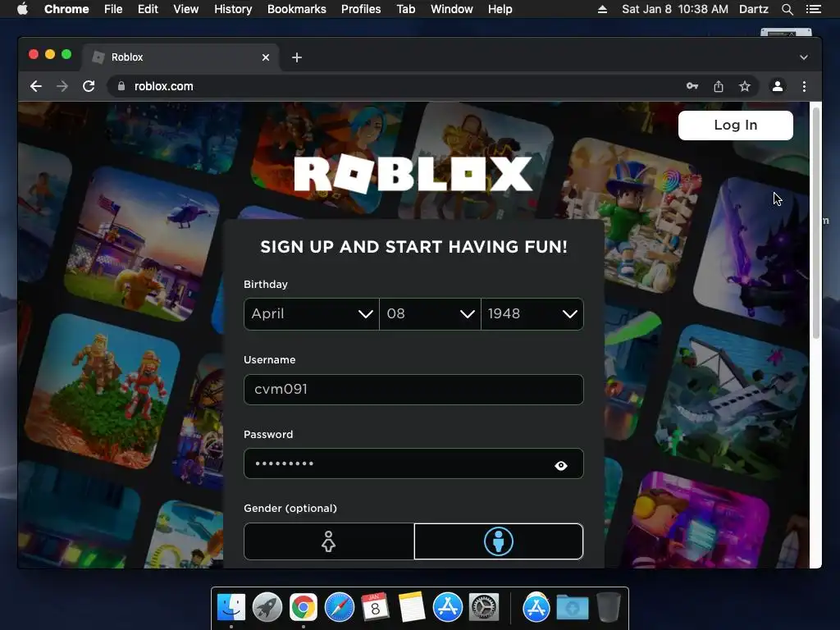Click the Log In button
840x630 pixels.
point(736,126)
